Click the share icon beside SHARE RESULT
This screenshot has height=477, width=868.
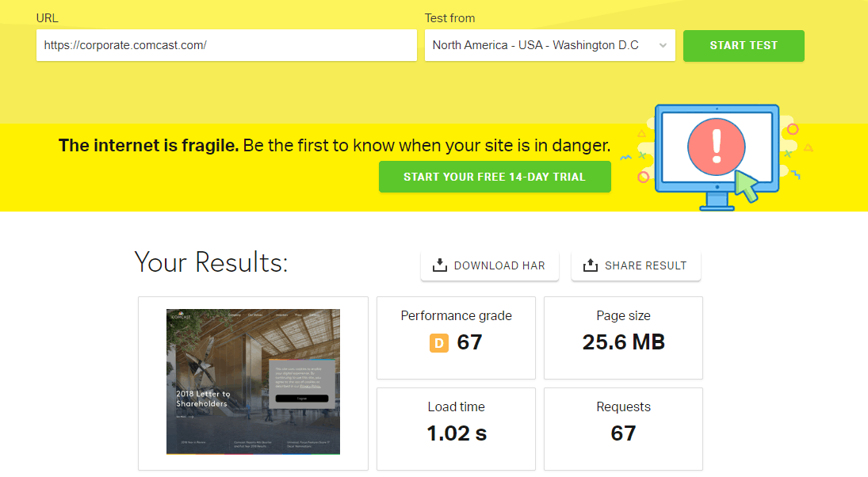[590, 265]
